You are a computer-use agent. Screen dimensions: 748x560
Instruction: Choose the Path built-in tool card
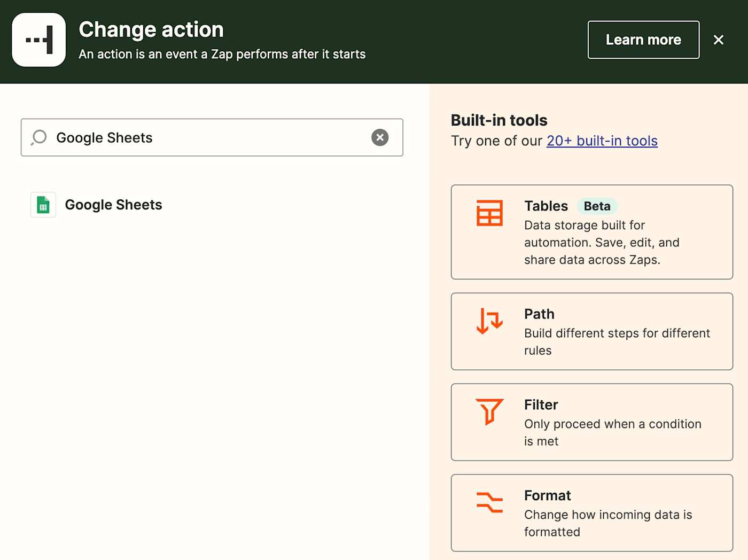pos(592,331)
